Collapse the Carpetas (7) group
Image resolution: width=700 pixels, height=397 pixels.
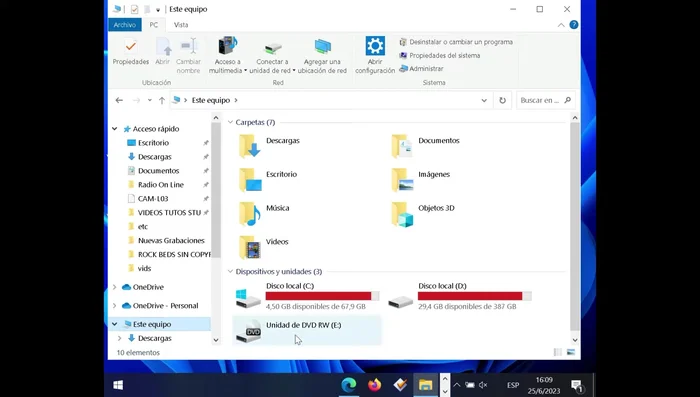coord(230,122)
